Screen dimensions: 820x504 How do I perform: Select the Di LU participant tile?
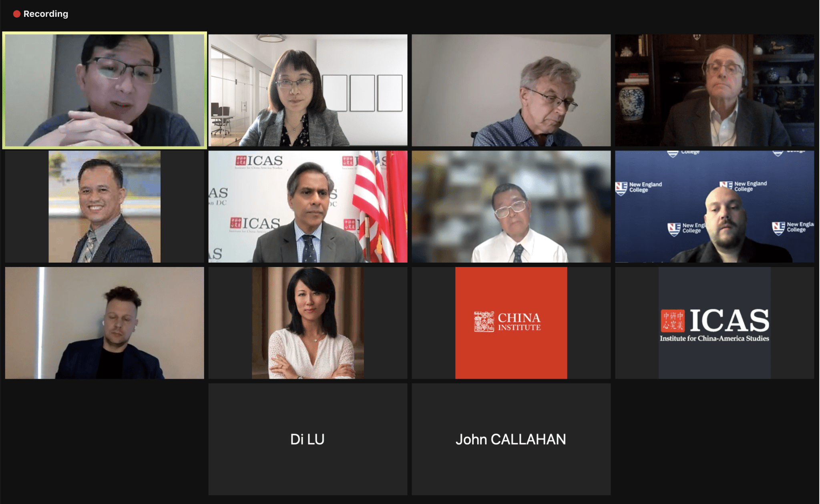tap(307, 439)
